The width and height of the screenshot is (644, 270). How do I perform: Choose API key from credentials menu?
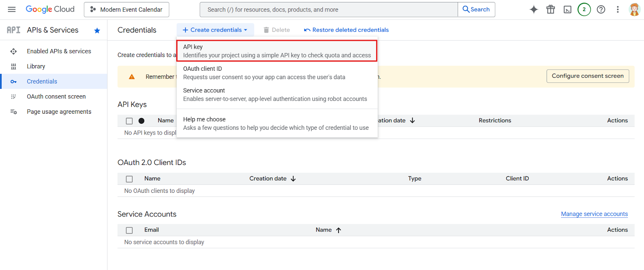277,51
